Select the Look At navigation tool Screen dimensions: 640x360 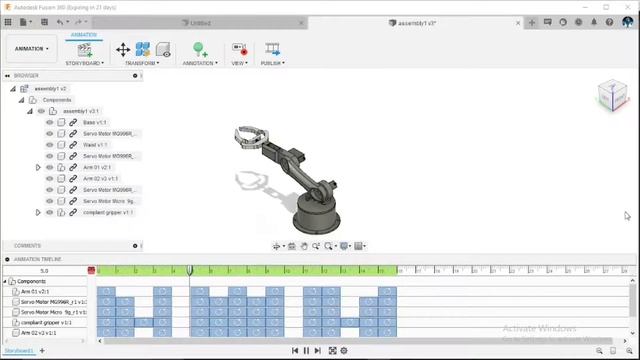tap(292, 246)
